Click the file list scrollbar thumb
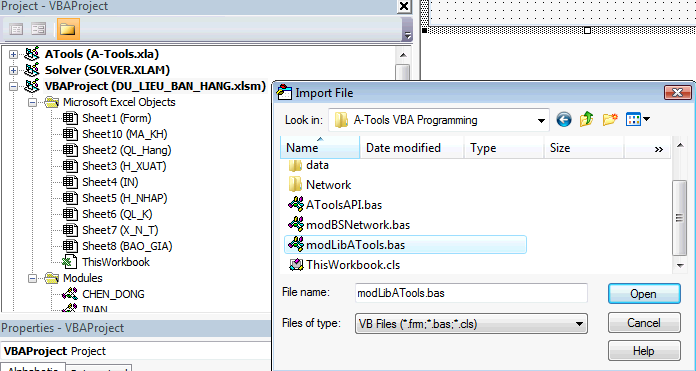The height and width of the screenshot is (371, 696). click(679, 217)
